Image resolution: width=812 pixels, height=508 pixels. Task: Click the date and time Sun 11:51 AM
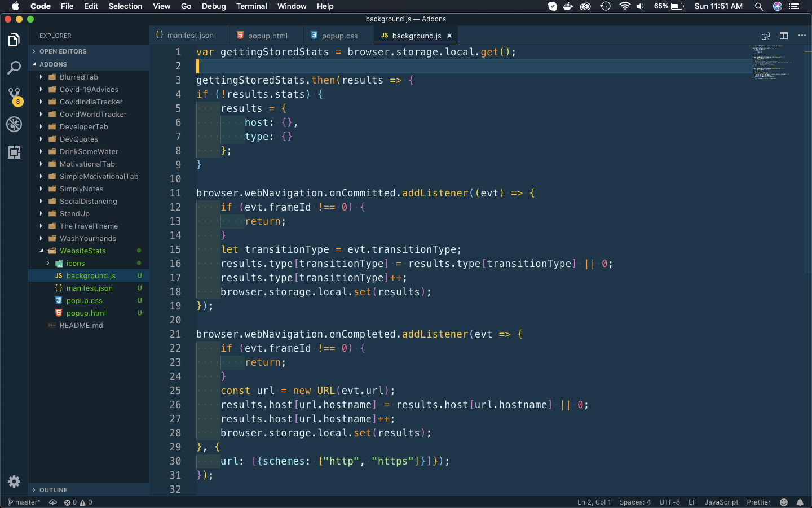click(718, 6)
